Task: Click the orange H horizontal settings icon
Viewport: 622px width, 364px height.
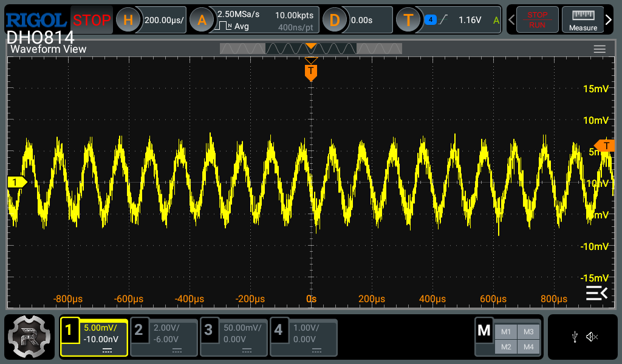Action: click(128, 20)
